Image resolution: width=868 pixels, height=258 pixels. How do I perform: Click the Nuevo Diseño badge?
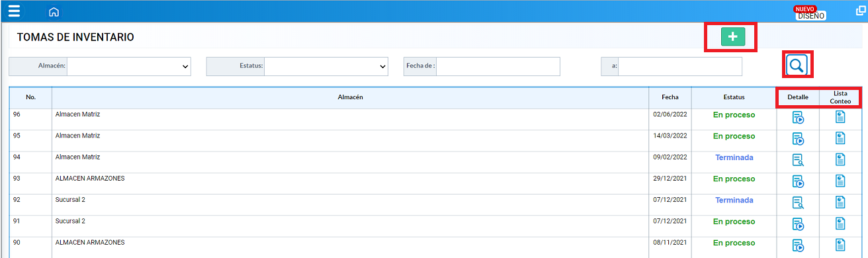tap(810, 13)
